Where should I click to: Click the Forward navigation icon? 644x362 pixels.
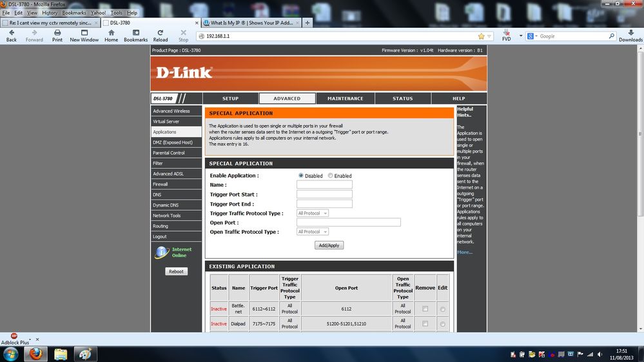34,32
